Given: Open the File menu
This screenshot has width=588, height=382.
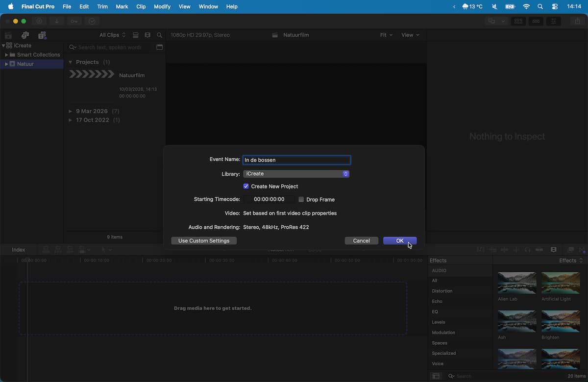Looking at the screenshot, I should 67,6.
